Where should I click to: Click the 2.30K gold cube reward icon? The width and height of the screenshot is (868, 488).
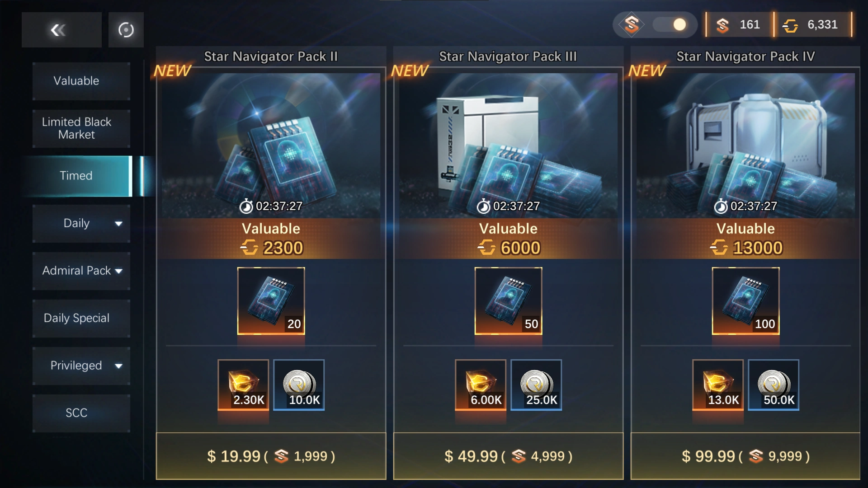[x=243, y=385]
